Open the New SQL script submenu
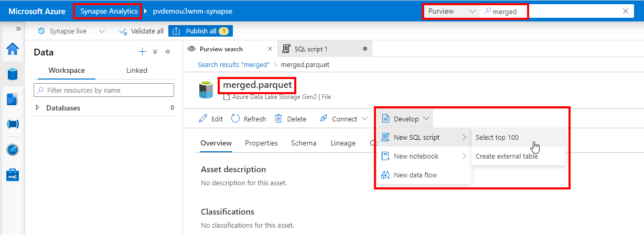Image resolution: width=644 pixels, height=235 pixels. click(x=424, y=137)
